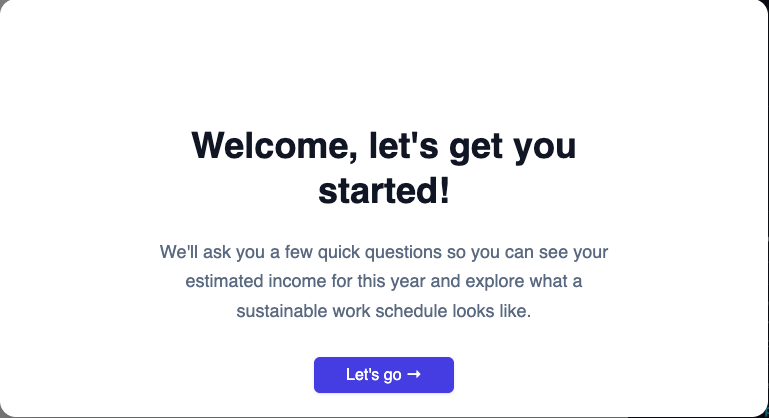
Task: Click the words "quick questions" in description
Action: [x=380, y=252]
